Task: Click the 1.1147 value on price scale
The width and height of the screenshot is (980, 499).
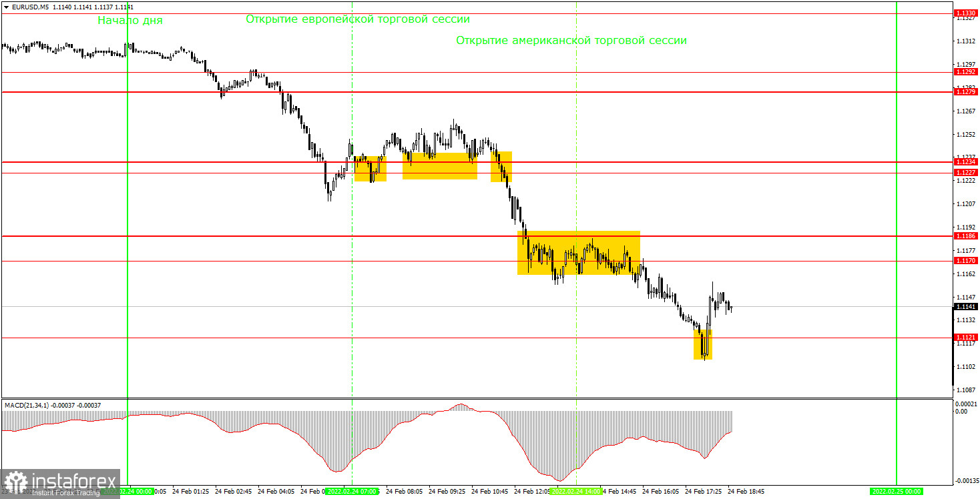Action: point(965,297)
